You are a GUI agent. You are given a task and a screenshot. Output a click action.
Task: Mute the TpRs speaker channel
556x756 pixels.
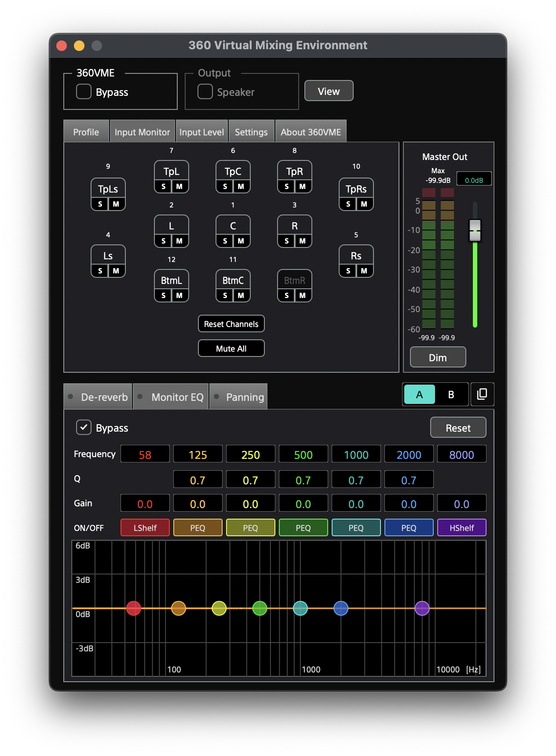[364, 204]
